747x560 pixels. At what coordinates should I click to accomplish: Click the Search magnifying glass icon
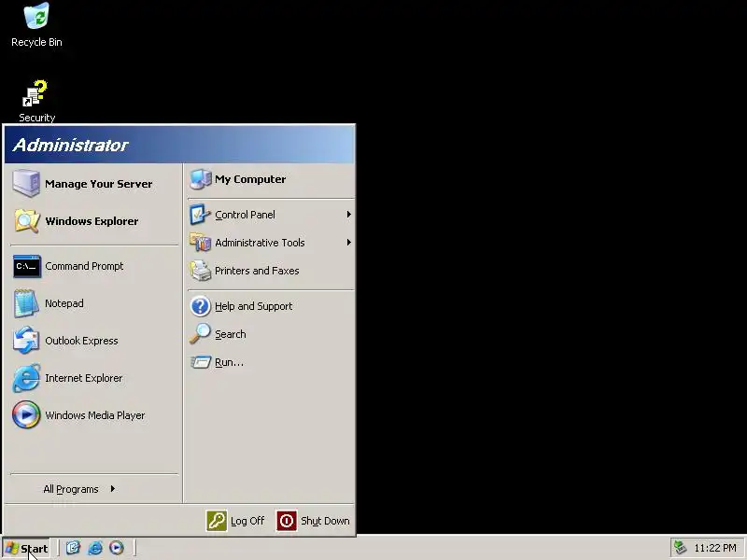pos(200,334)
